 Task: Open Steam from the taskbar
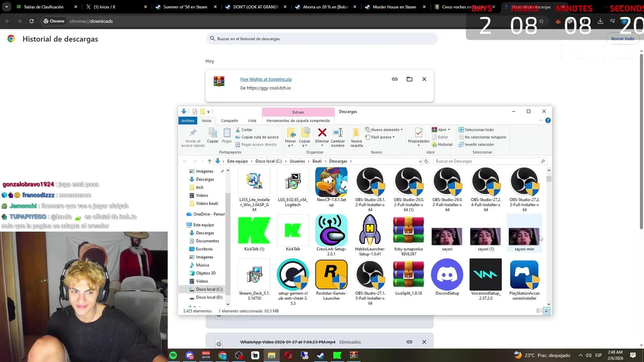tap(320, 355)
